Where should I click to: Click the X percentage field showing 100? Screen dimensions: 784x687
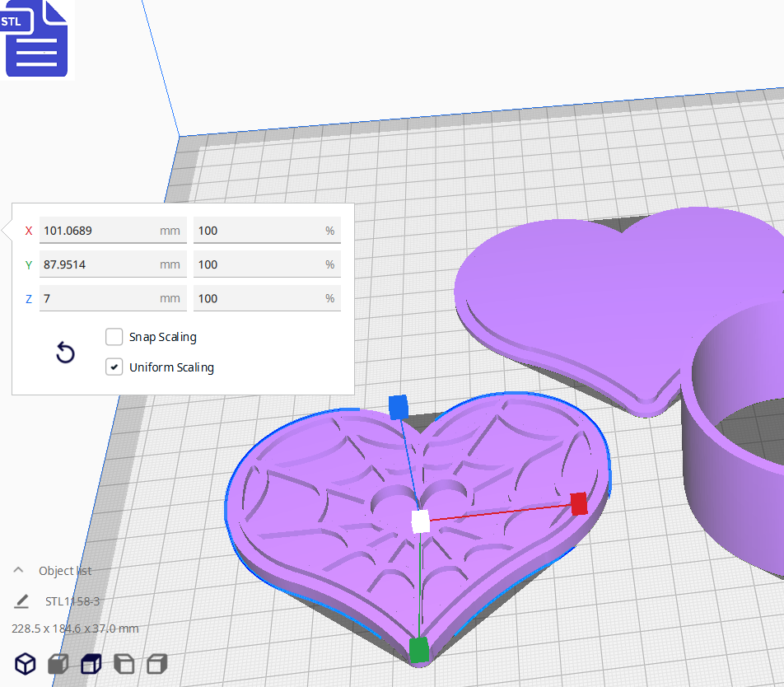[267, 231]
